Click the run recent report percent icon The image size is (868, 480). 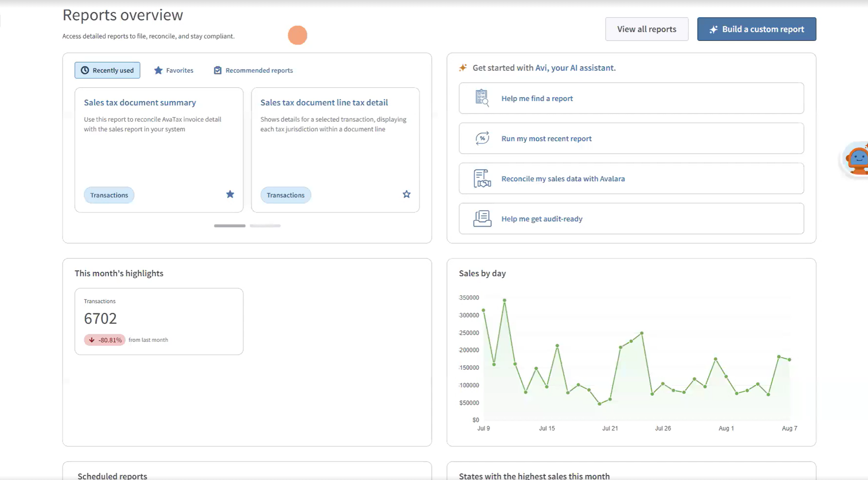click(482, 139)
